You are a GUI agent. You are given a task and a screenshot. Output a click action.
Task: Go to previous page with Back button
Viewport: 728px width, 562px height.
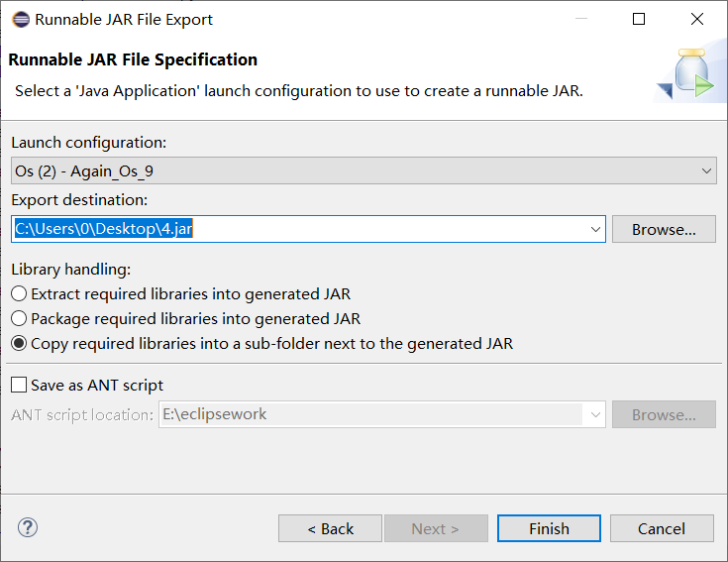pyautogui.click(x=330, y=528)
